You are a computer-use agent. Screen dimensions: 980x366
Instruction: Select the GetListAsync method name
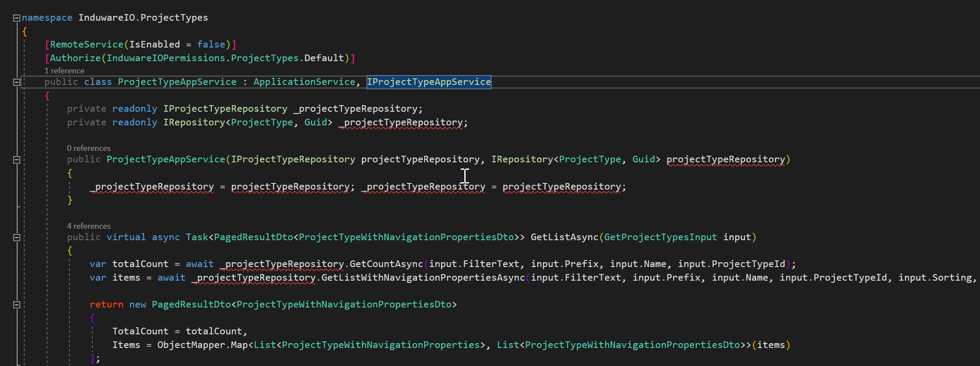pos(564,237)
